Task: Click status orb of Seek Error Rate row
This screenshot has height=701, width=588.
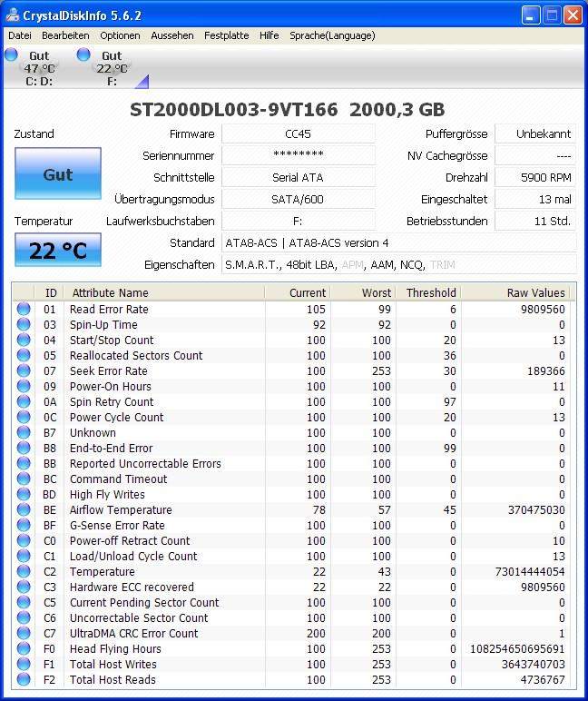Action: click(x=24, y=370)
